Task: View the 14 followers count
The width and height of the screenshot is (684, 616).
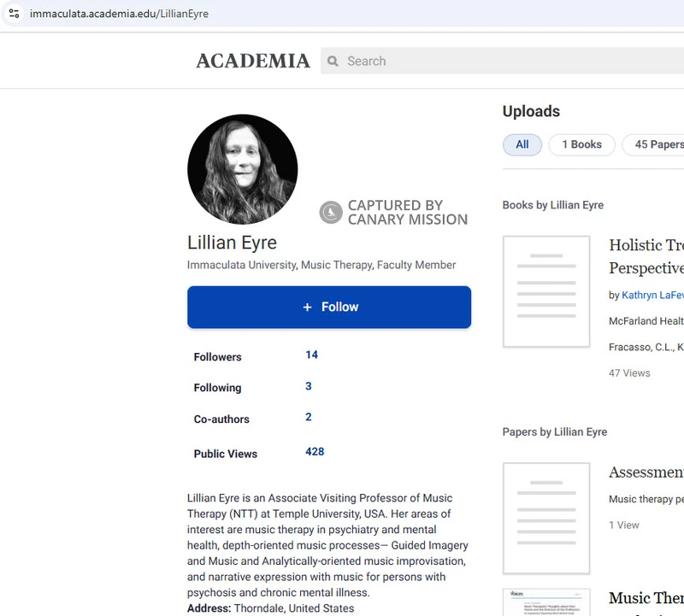Action: (x=311, y=355)
